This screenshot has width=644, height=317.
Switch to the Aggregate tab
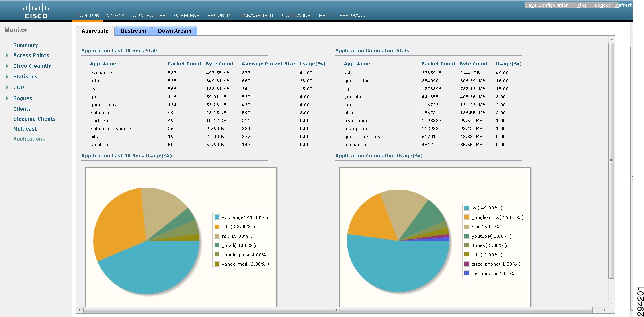[x=95, y=31]
